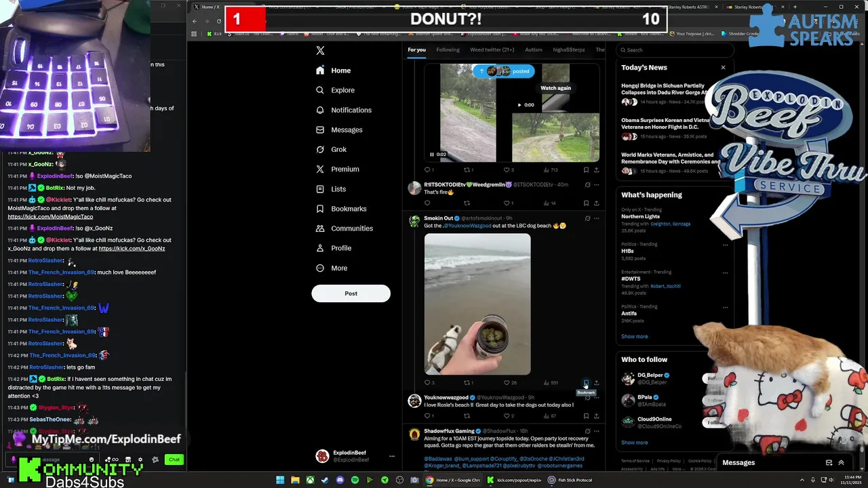Open the Kick chat emote picker
This screenshot has height=488, width=868.
point(92,460)
